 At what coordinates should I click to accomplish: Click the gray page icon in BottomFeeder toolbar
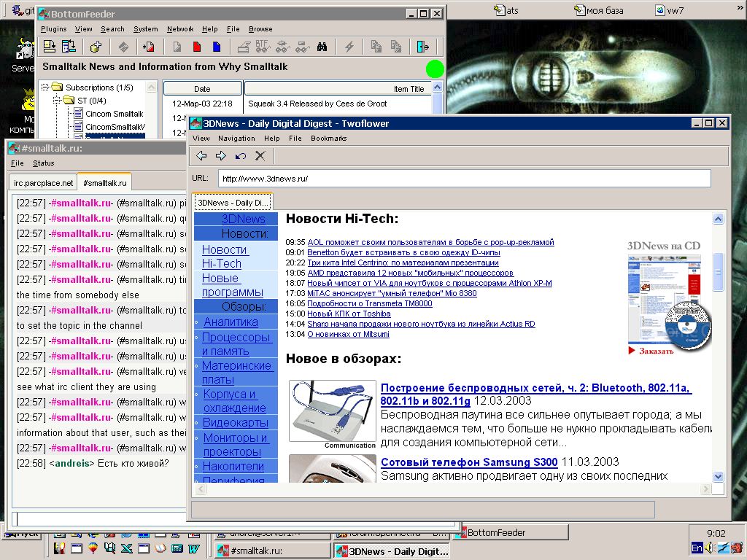(x=177, y=46)
